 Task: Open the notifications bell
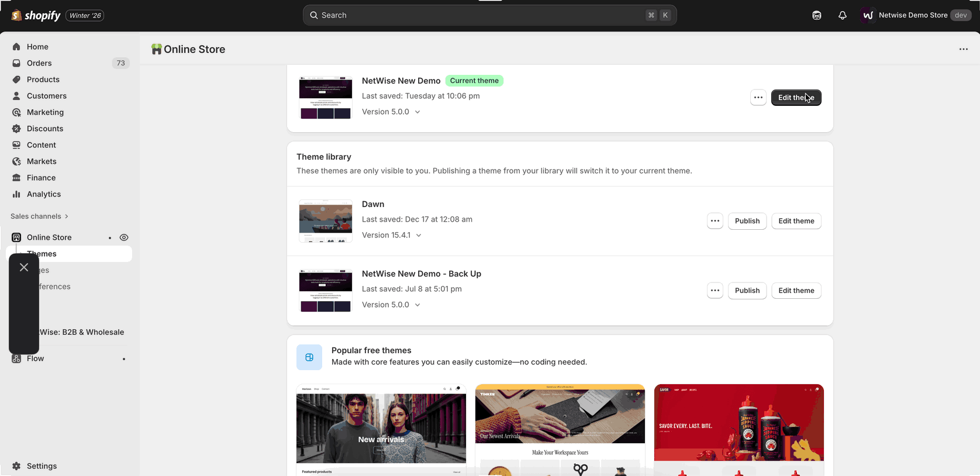tap(842, 15)
